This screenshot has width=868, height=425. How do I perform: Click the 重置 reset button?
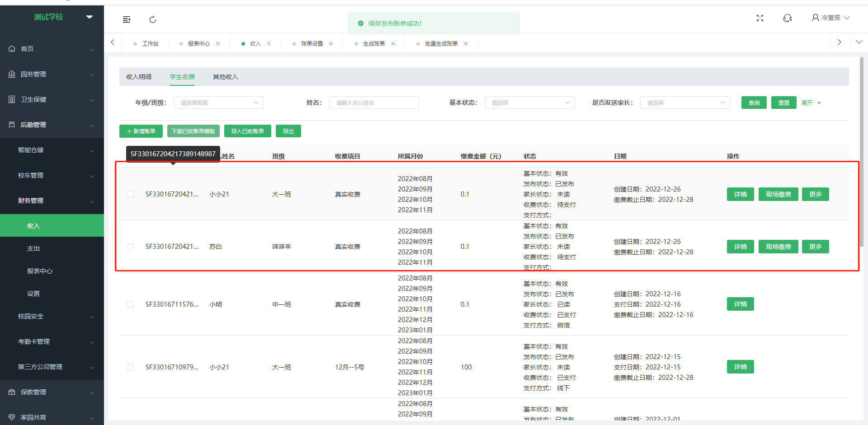(x=784, y=103)
